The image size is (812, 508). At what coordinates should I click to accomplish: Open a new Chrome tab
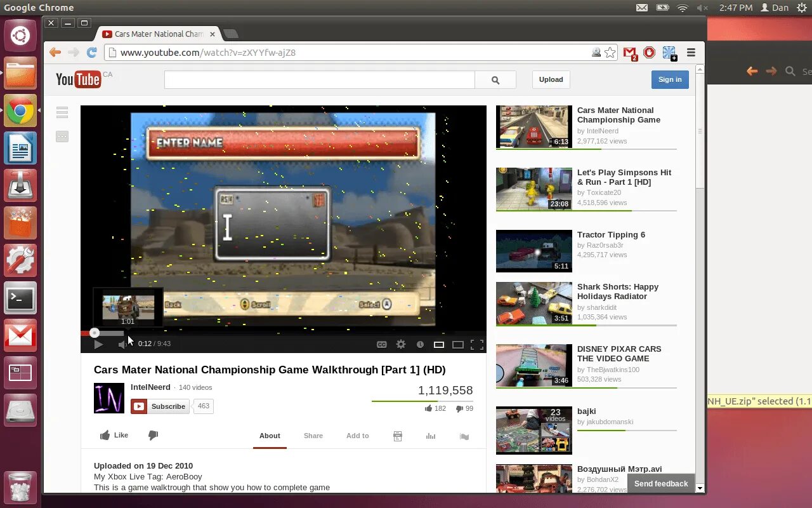(231, 34)
